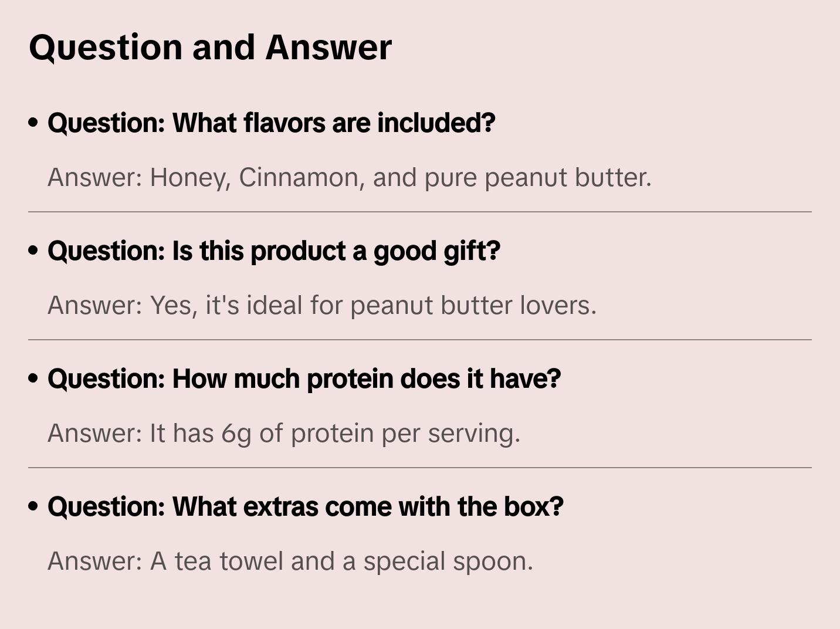
Task: Expand the "What flavors are included?" question
Action: click(x=271, y=123)
